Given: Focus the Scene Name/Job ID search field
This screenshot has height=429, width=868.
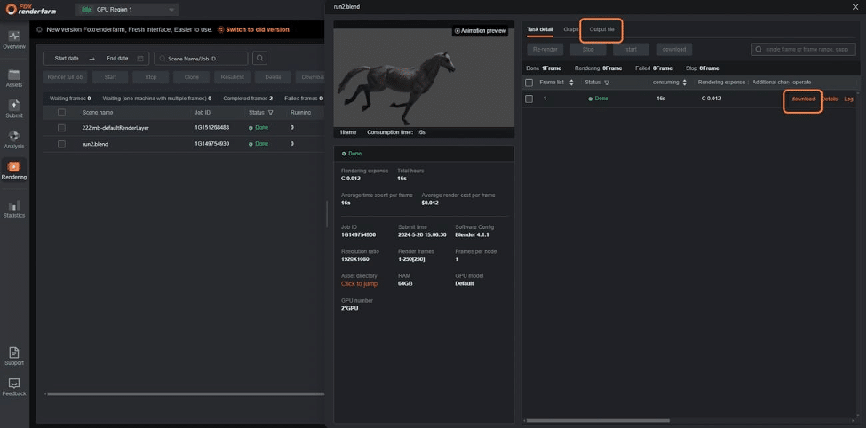Looking at the screenshot, I should coord(201,59).
